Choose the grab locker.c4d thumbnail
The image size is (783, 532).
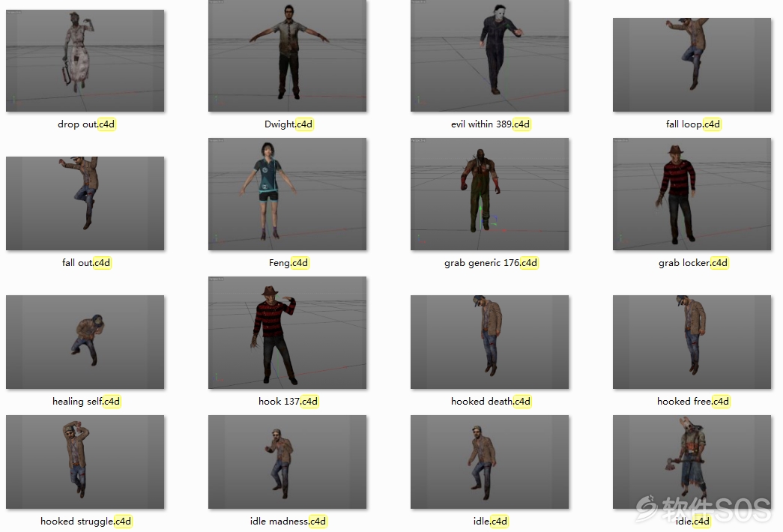pyautogui.click(x=692, y=194)
